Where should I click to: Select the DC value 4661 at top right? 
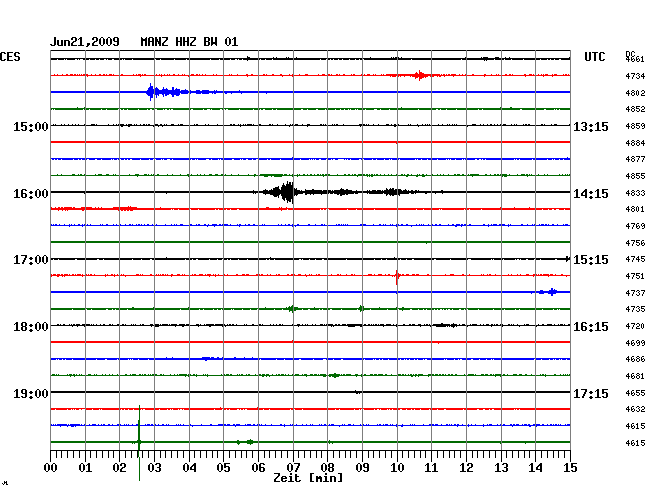tap(634, 60)
